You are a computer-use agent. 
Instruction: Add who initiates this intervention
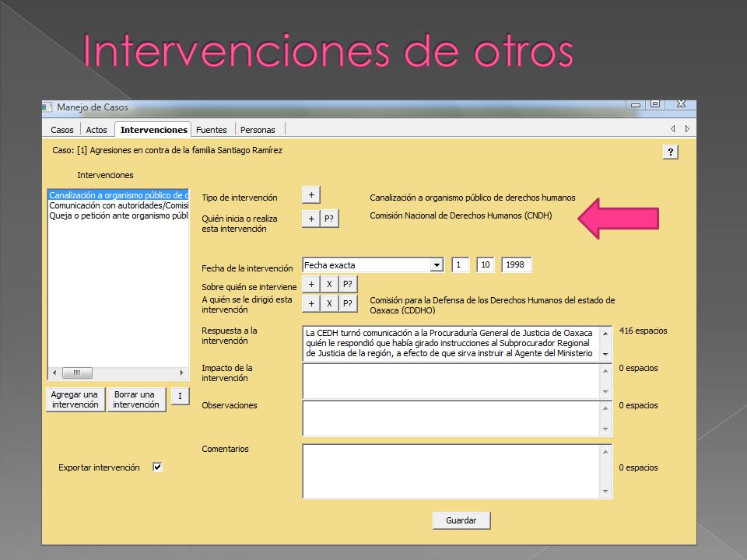(x=311, y=219)
